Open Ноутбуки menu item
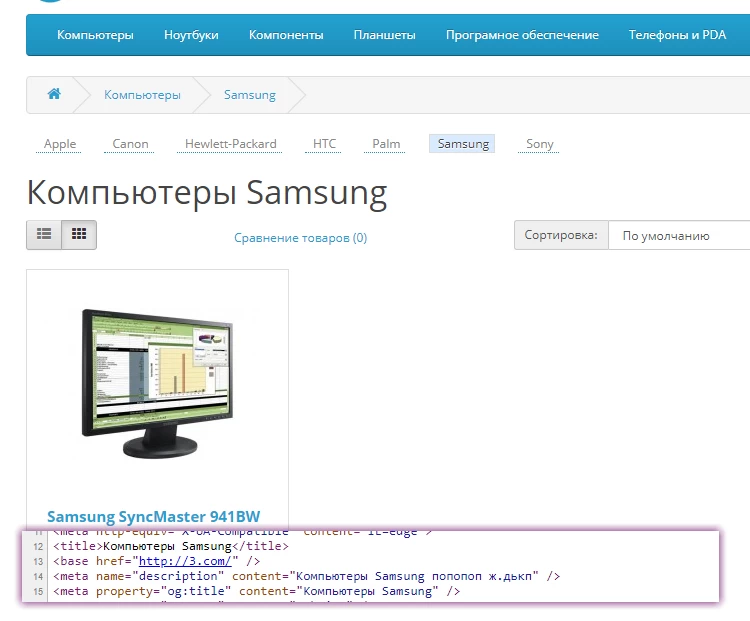750x621 pixels. (191, 35)
